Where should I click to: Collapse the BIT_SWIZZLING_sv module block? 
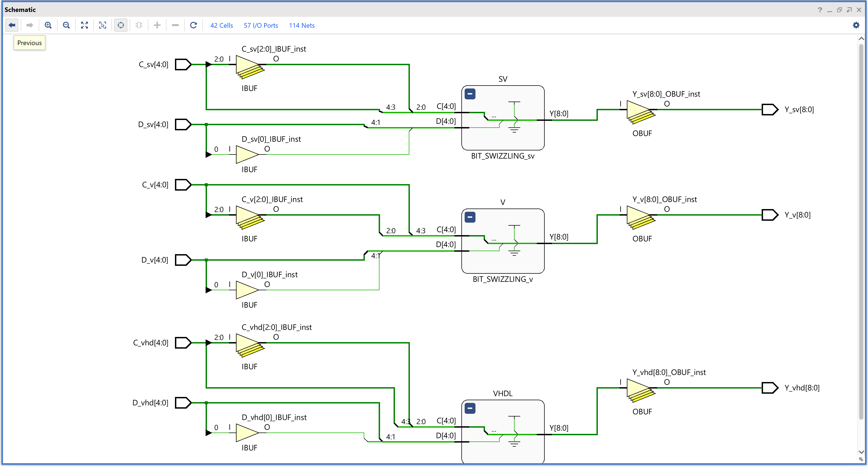point(470,93)
